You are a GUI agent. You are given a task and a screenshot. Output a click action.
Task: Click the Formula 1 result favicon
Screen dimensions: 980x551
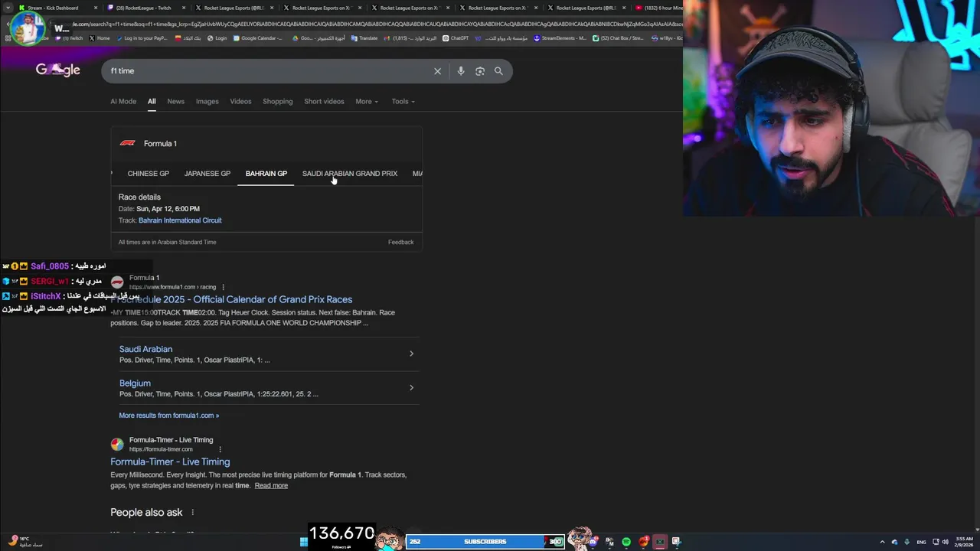click(x=117, y=282)
